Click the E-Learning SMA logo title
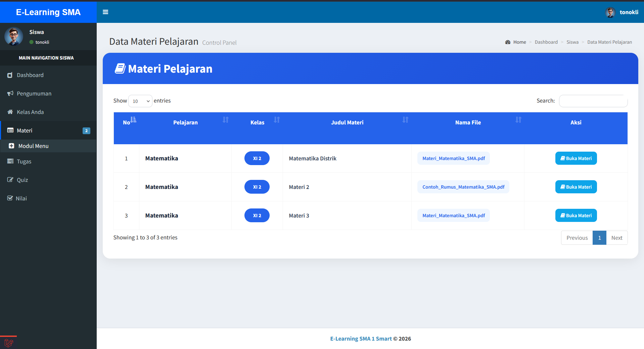 (x=48, y=12)
